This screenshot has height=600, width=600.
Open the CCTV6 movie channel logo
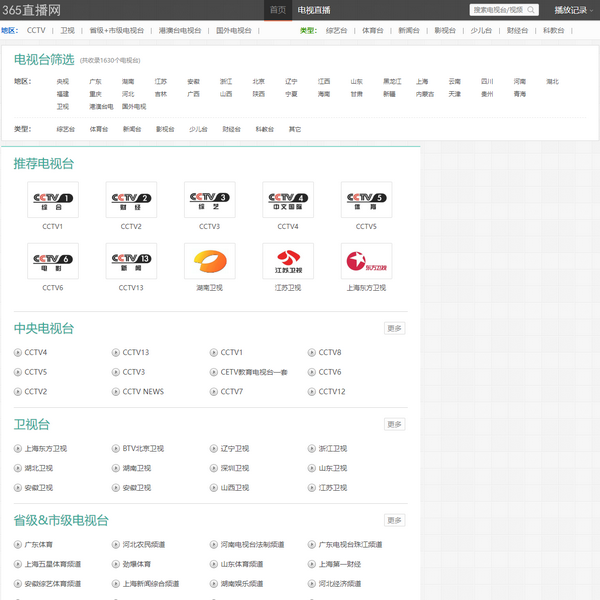53,261
